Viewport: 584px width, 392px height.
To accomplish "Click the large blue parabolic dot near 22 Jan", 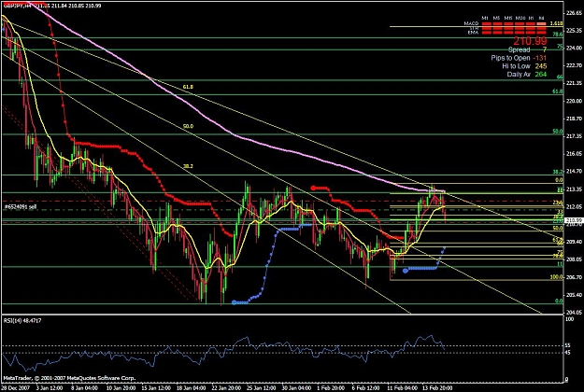I will tap(234, 302).
